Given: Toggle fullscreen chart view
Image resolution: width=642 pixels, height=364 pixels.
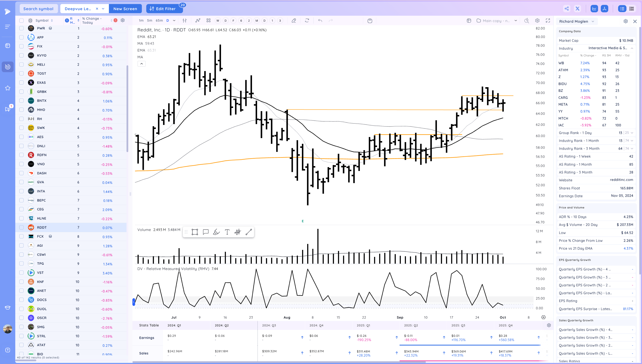Looking at the screenshot, I should 548,21.
